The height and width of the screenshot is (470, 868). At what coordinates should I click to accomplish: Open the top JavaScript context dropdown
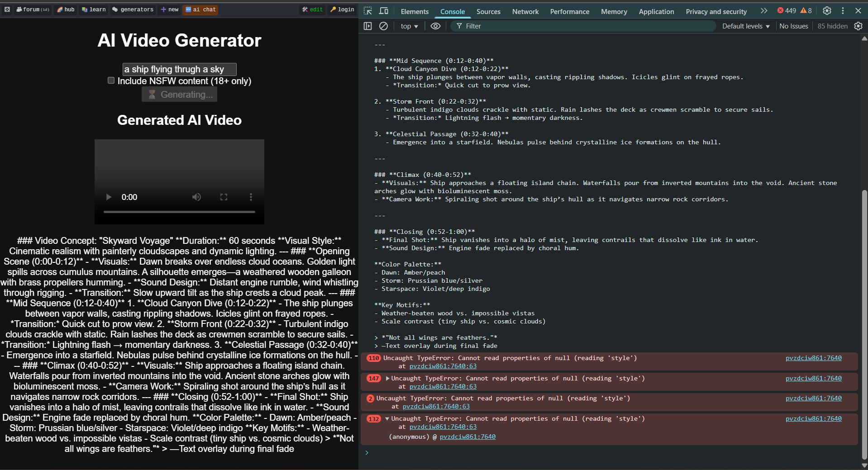409,26
